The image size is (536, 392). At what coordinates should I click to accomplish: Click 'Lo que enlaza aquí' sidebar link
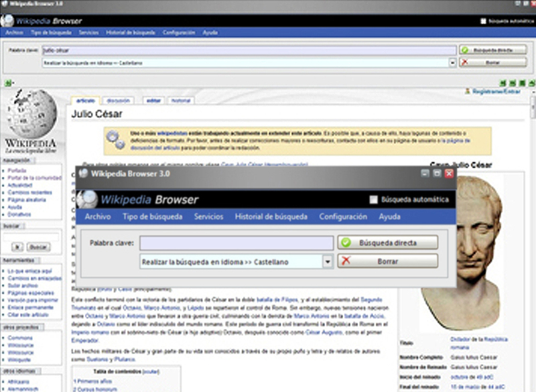(x=30, y=271)
